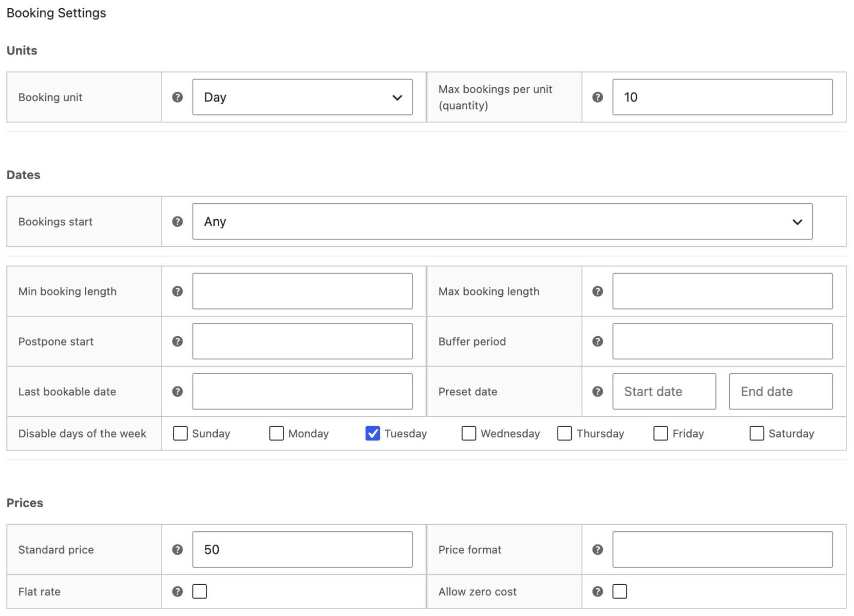Focus the Min booking length field
The height and width of the screenshot is (616, 854).
click(x=302, y=291)
